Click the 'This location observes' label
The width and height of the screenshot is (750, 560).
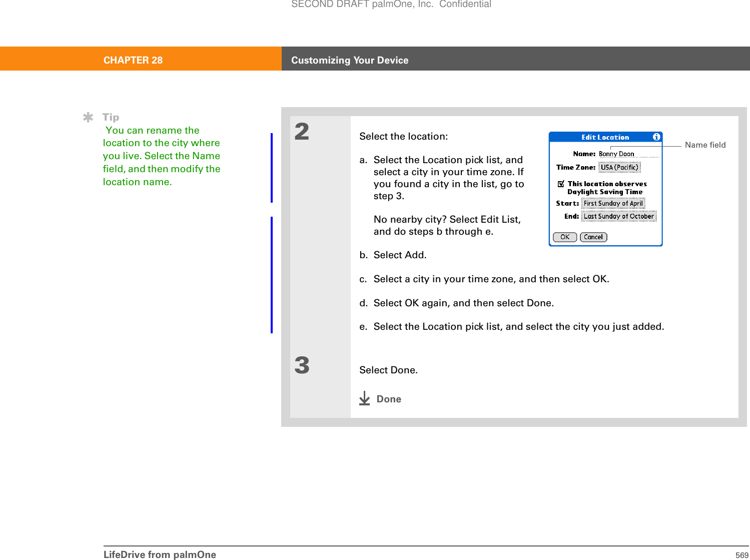pyautogui.click(x=607, y=184)
